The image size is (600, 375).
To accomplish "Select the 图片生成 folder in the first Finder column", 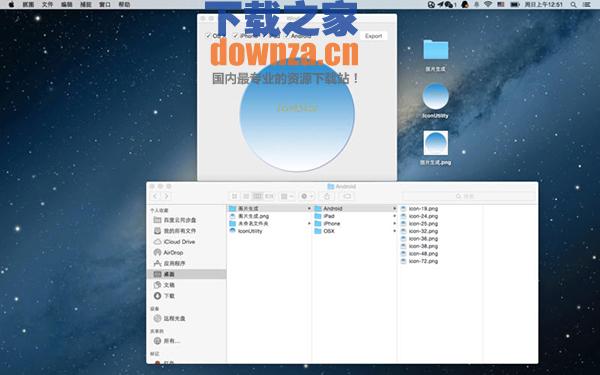I will (269, 209).
